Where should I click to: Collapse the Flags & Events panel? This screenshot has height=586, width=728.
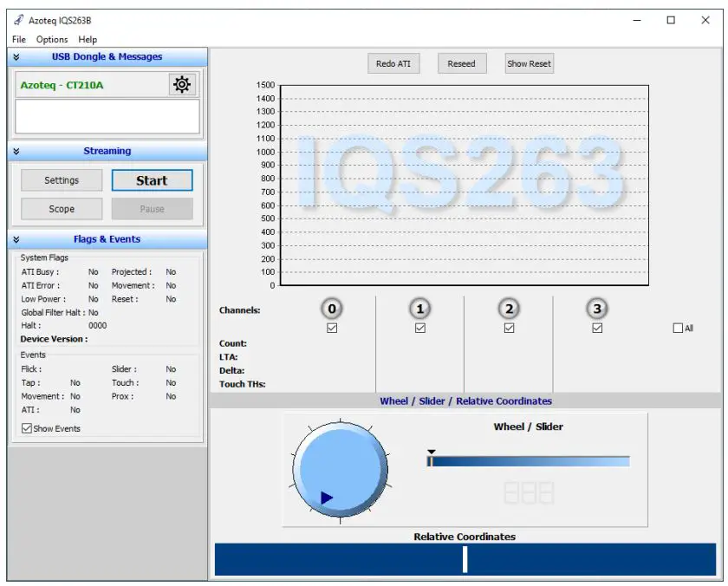[15, 239]
